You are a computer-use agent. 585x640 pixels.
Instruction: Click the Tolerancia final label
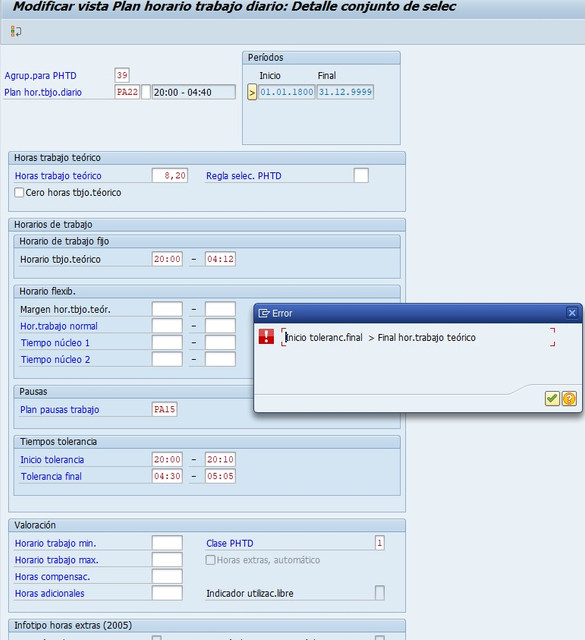51,476
